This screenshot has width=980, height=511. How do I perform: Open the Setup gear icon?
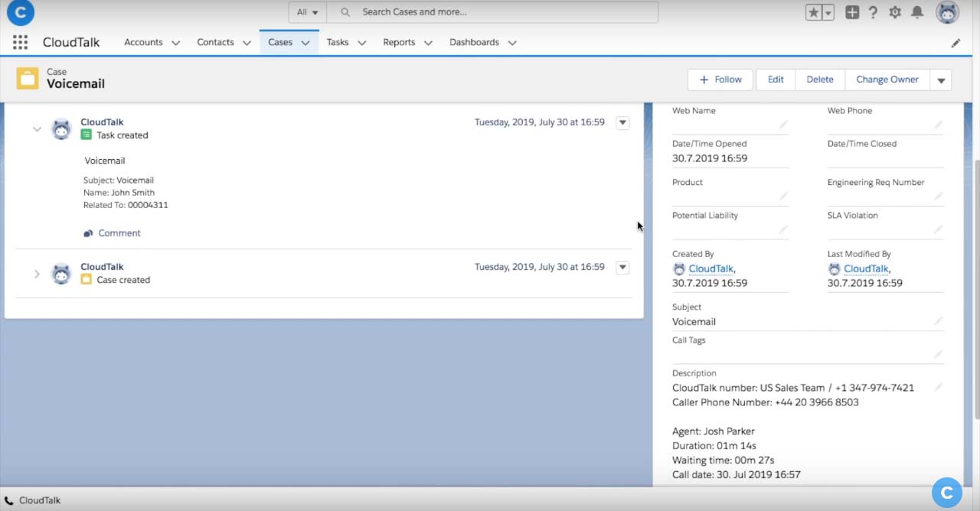895,12
